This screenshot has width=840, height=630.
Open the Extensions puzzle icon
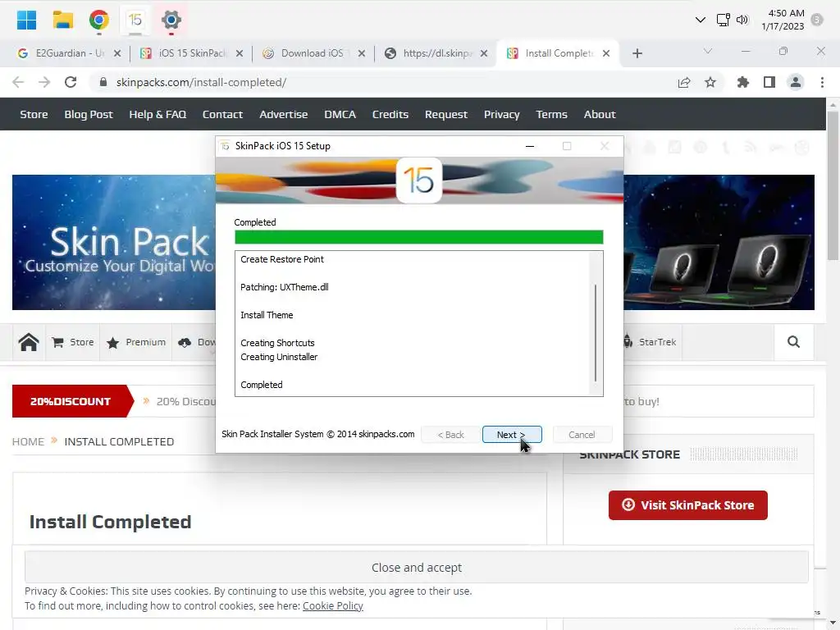click(x=742, y=83)
